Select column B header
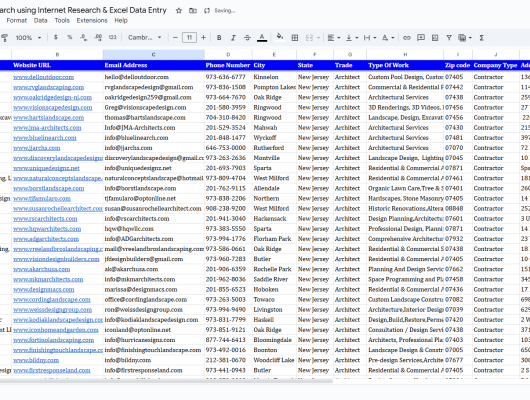The image size is (530, 400). (x=57, y=54)
